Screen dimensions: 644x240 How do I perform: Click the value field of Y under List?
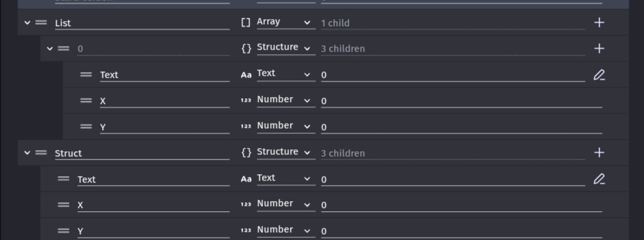tap(462, 127)
